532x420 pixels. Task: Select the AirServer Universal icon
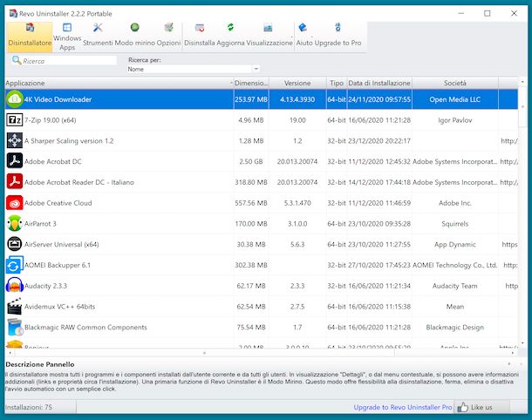(x=14, y=244)
